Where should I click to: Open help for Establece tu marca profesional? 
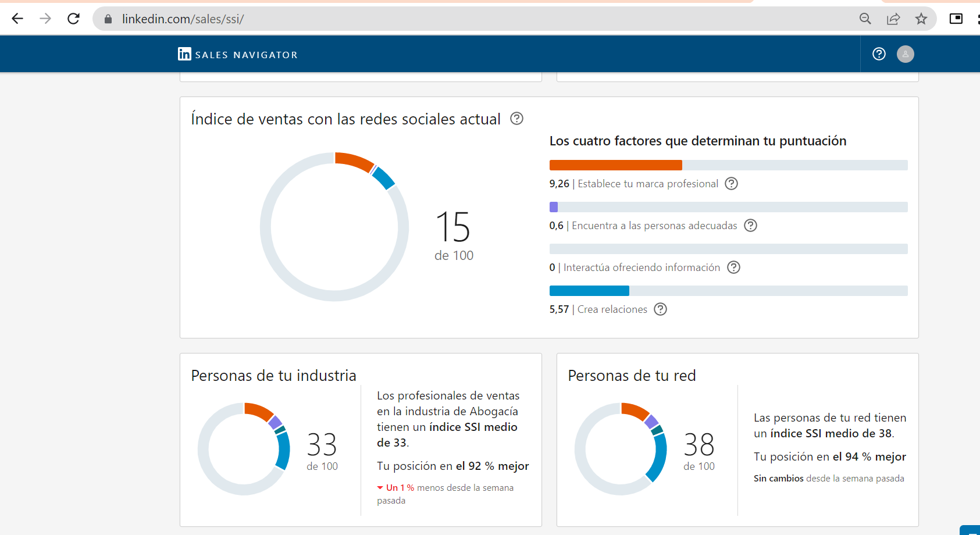[732, 184]
